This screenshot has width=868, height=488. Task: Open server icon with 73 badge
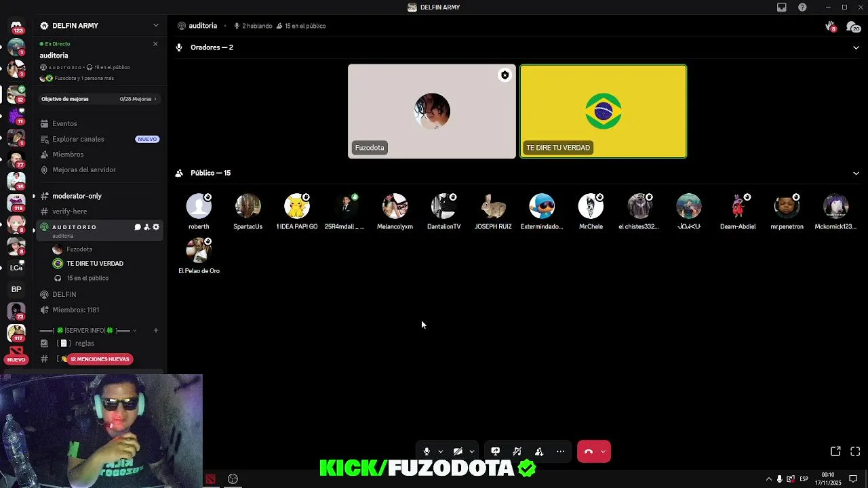pyautogui.click(x=16, y=311)
